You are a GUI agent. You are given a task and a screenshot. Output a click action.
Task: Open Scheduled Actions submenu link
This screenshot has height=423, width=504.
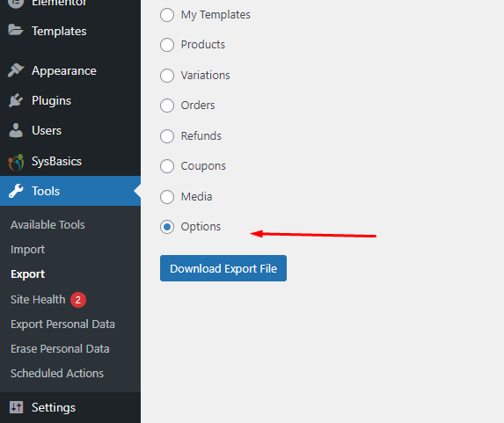[57, 373]
